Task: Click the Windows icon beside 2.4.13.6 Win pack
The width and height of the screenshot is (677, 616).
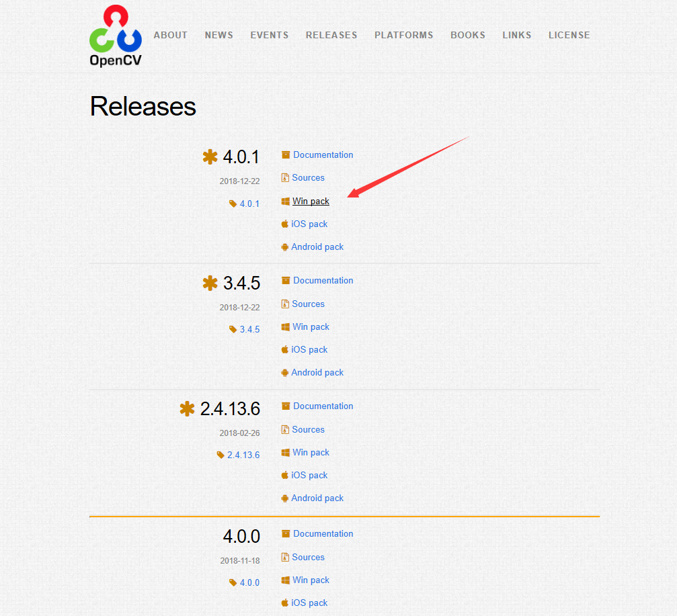Action: [x=286, y=453]
